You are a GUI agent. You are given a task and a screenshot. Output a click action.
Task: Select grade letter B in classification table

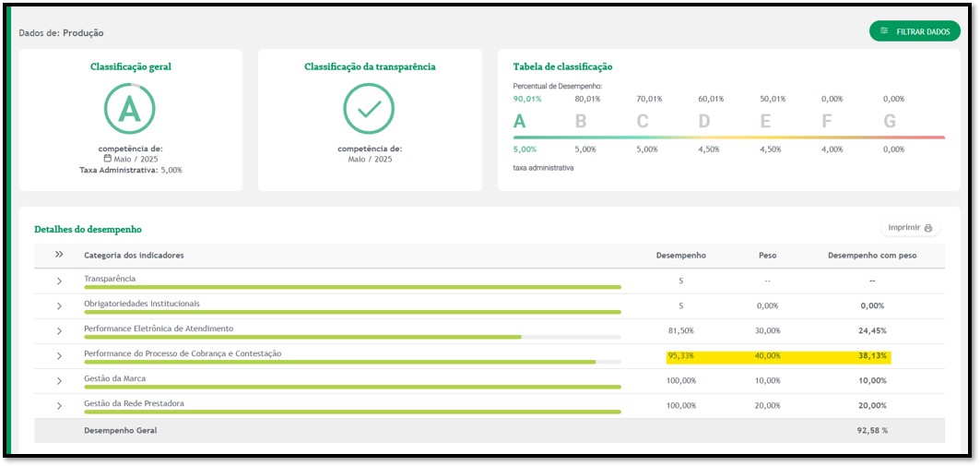581,122
